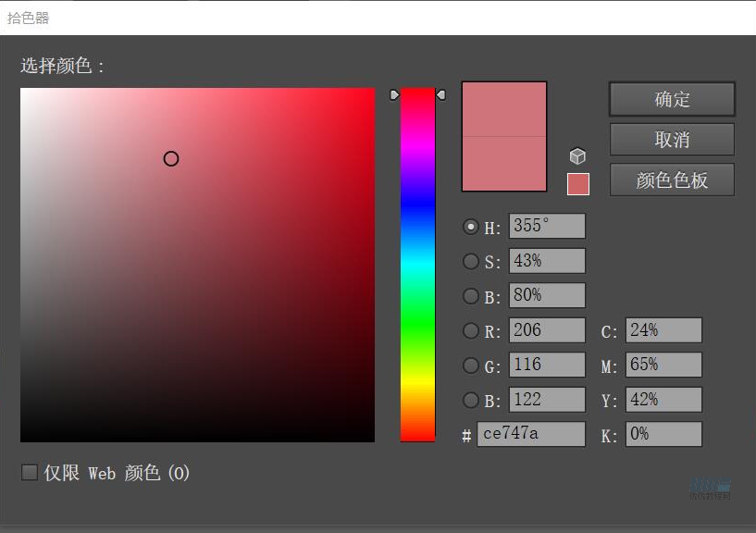Screen dimensions: 756x533
Task: Open the 颜色色板 color swatches
Action: [672, 180]
